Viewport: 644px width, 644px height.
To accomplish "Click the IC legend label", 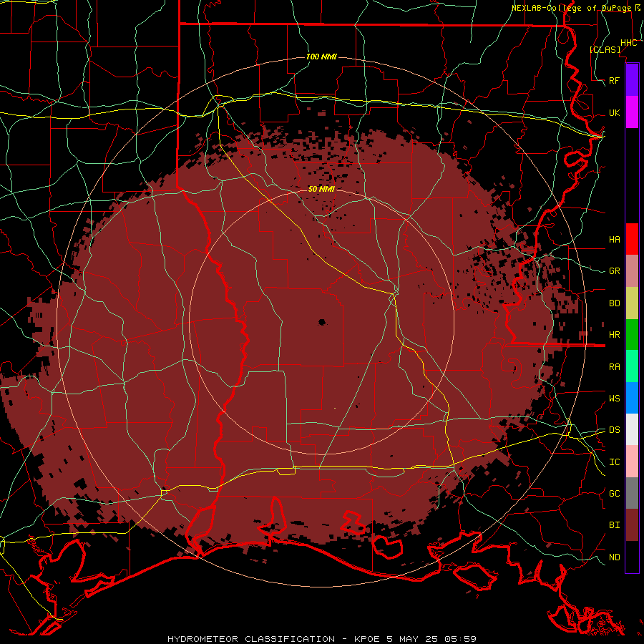I will [x=615, y=462].
